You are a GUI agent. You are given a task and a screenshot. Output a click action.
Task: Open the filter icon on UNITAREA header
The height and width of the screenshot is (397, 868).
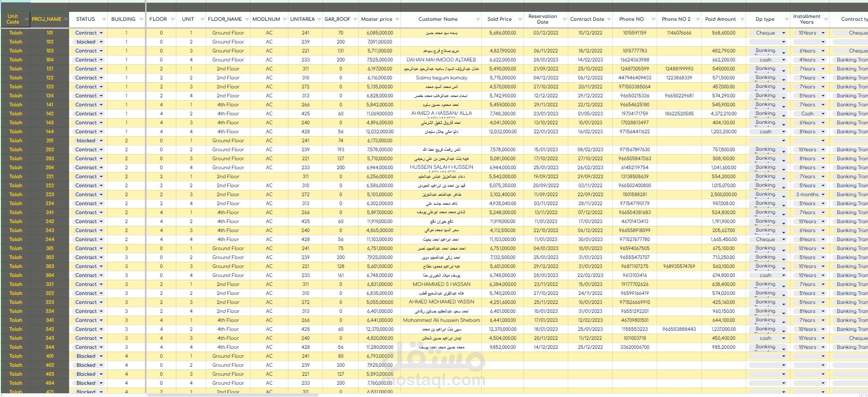click(x=319, y=19)
